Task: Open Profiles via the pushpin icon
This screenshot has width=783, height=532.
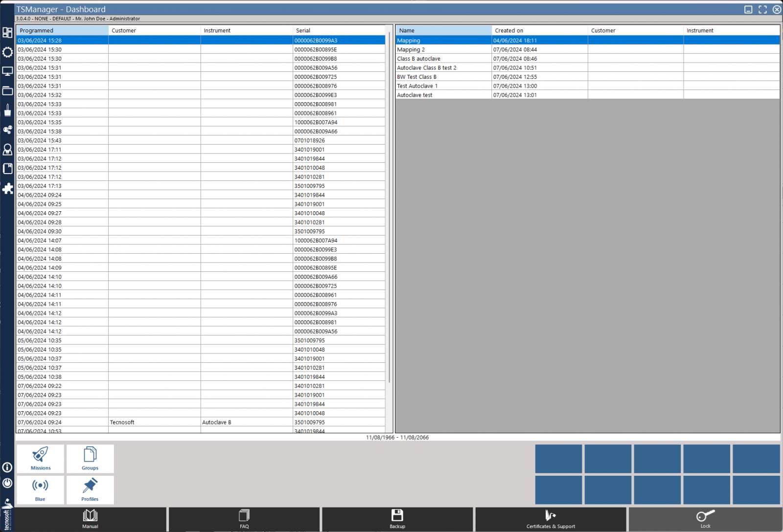Action: tap(90, 490)
